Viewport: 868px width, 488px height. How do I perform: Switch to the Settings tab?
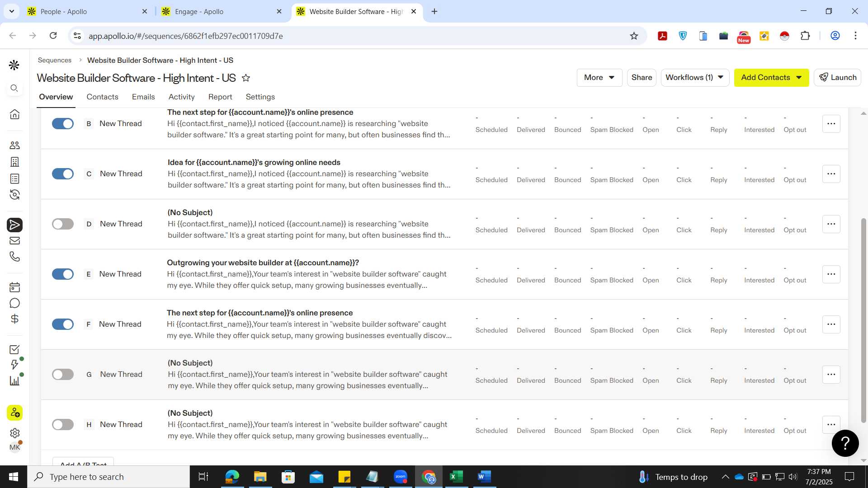(260, 97)
